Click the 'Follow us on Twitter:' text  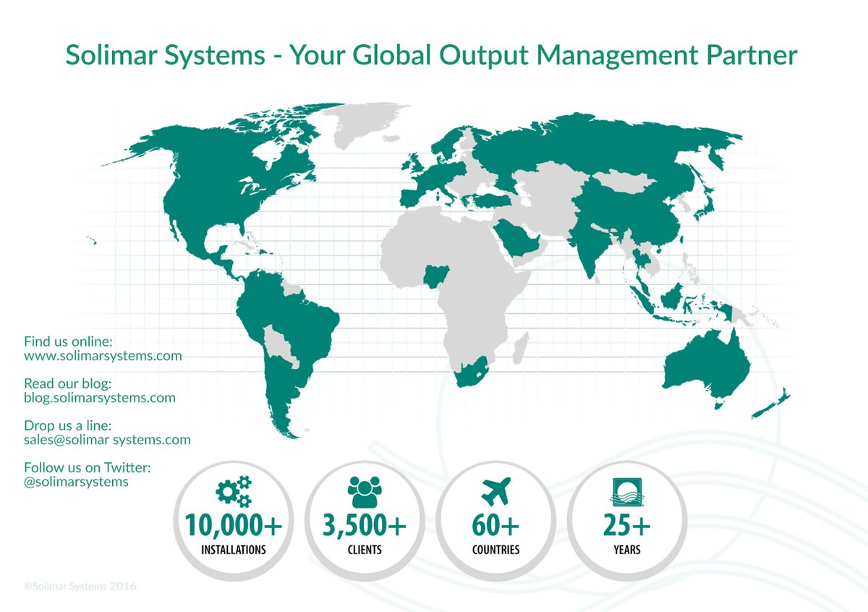(87, 467)
